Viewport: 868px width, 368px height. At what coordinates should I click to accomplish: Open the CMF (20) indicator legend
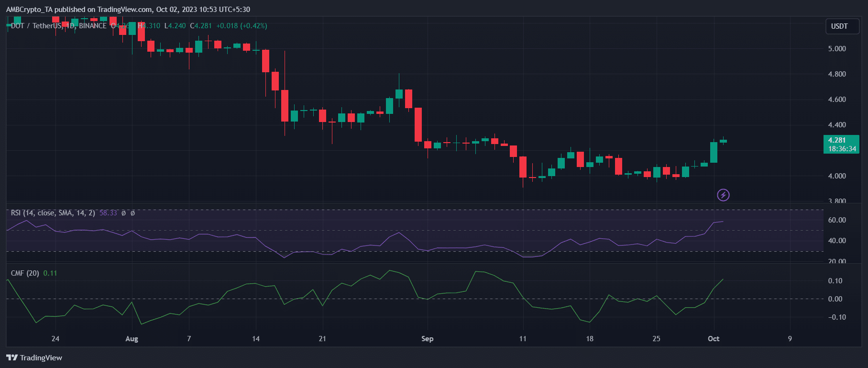[x=25, y=273]
